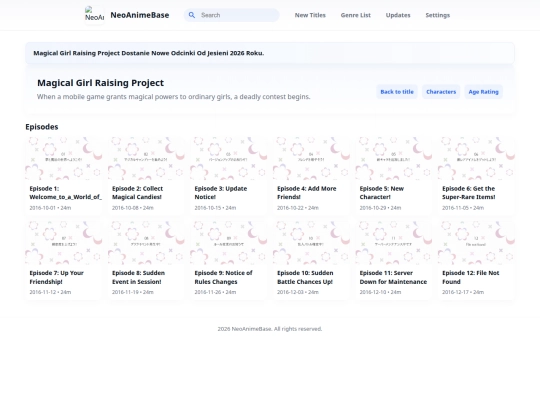Open the Updates menu item
This screenshot has height=405, width=540.
click(398, 15)
